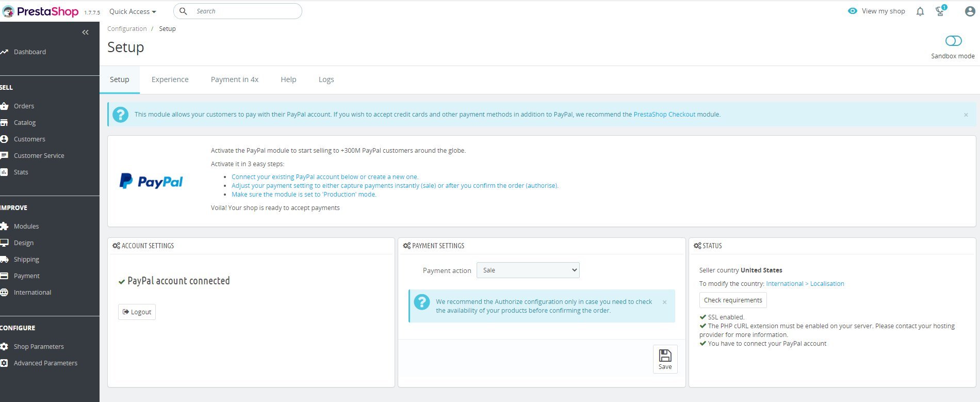Open the Catalog menu item

click(25, 122)
